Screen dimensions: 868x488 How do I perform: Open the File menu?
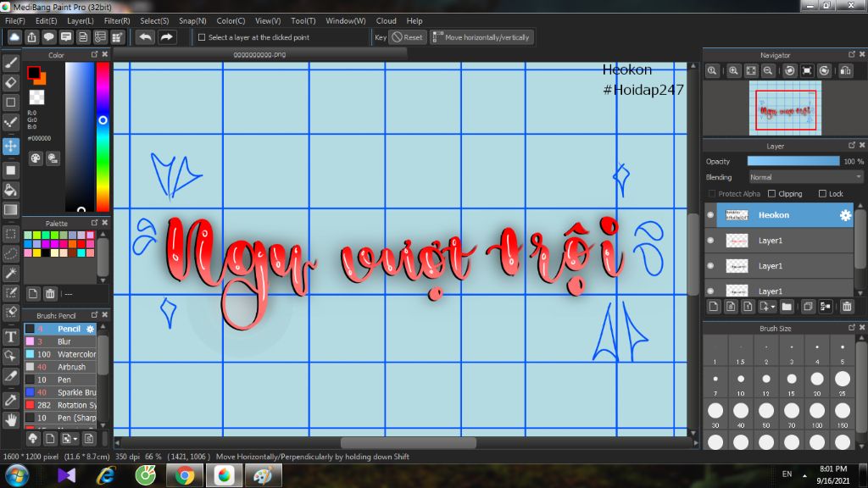point(15,20)
